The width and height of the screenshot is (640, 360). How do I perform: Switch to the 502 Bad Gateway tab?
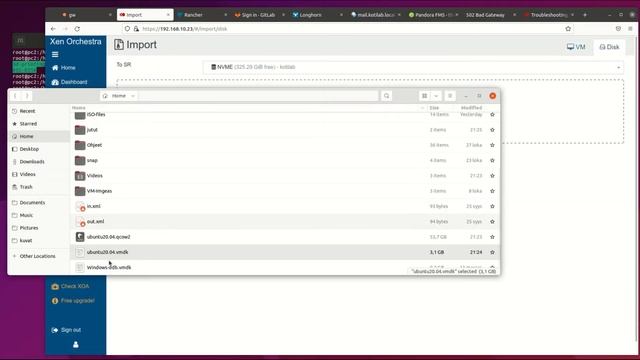[490, 15]
